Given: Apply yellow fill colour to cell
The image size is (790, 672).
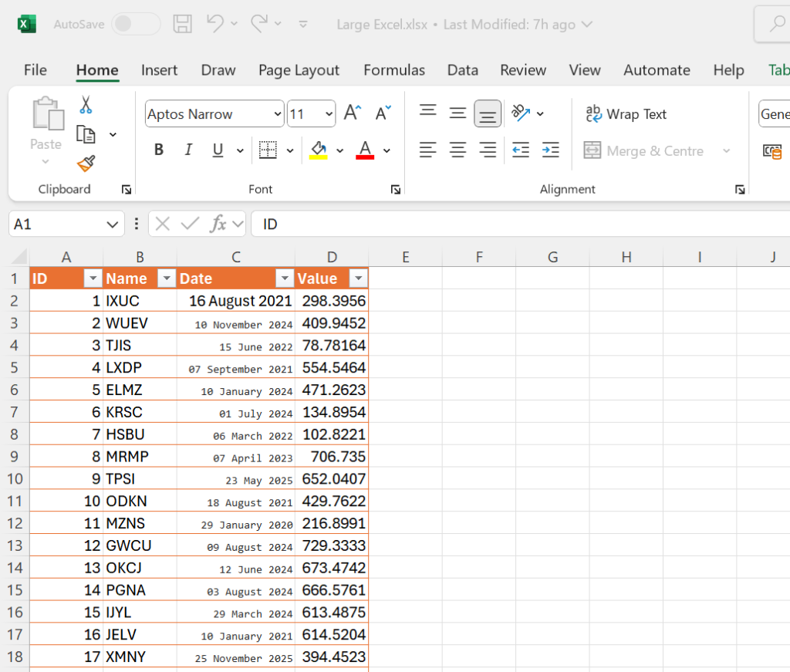Looking at the screenshot, I should tap(319, 150).
